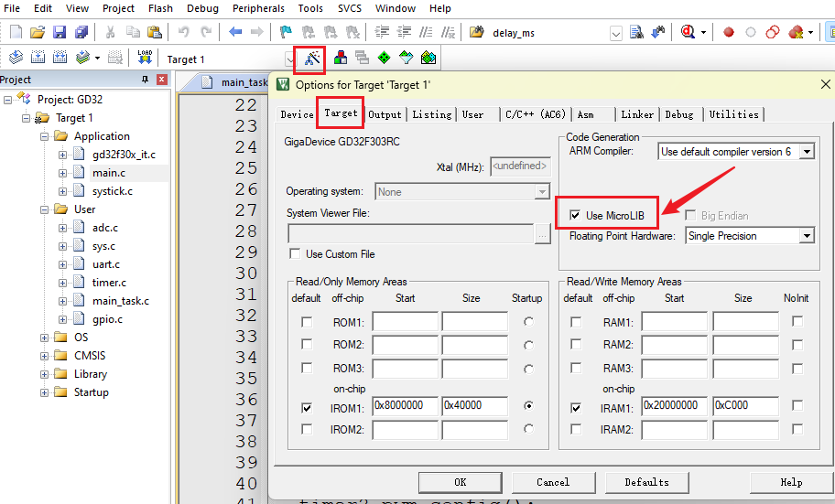Check ROM1 default checkbox
835x504 pixels.
(x=307, y=322)
